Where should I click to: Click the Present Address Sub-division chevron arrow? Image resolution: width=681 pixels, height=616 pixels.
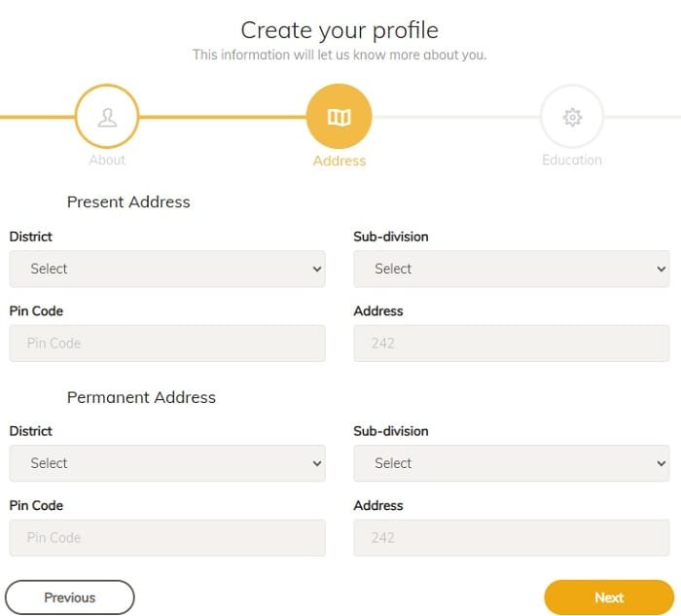point(662,269)
